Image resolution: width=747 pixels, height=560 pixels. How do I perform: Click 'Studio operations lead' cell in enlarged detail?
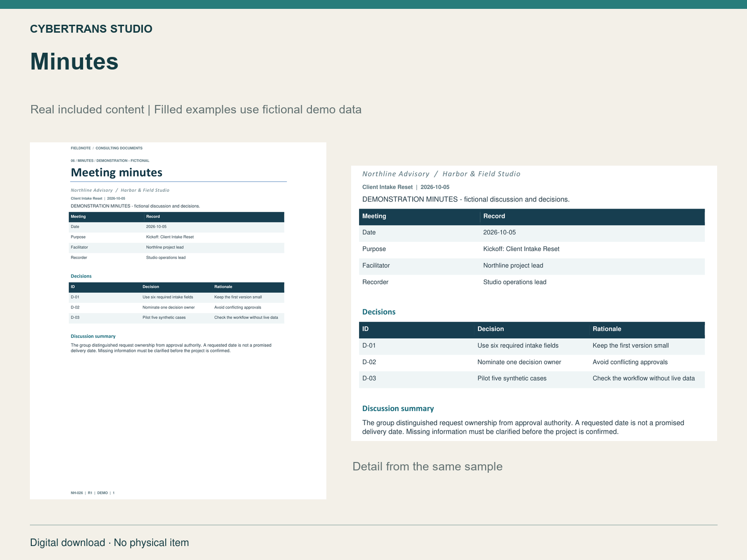click(x=514, y=282)
